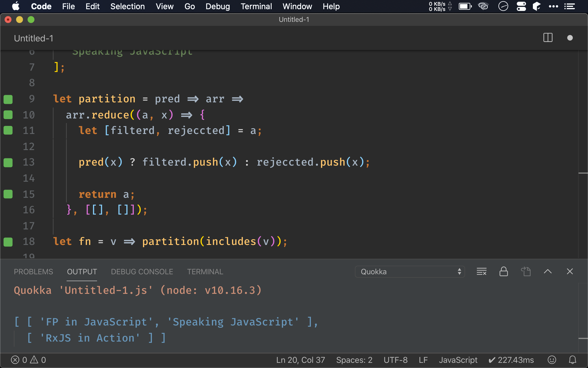
Task: Change indentation via Spaces: 2
Action: tap(354, 360)
